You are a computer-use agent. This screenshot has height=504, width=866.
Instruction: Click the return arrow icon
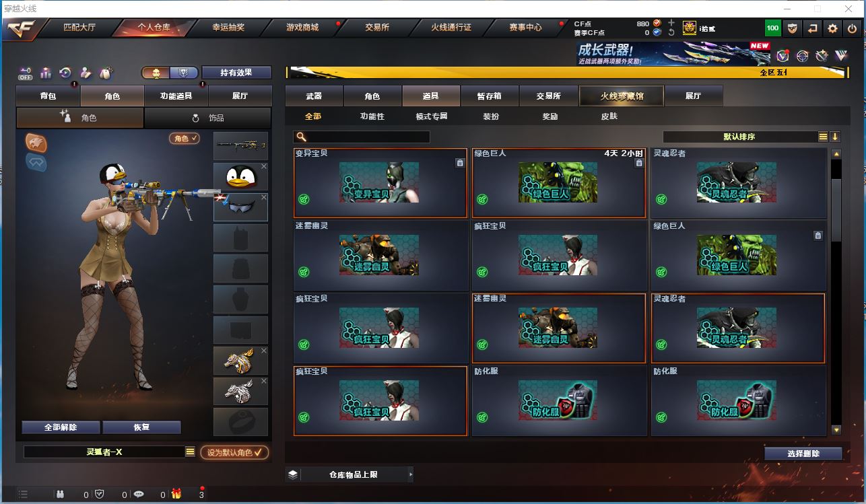coord(813,28)
